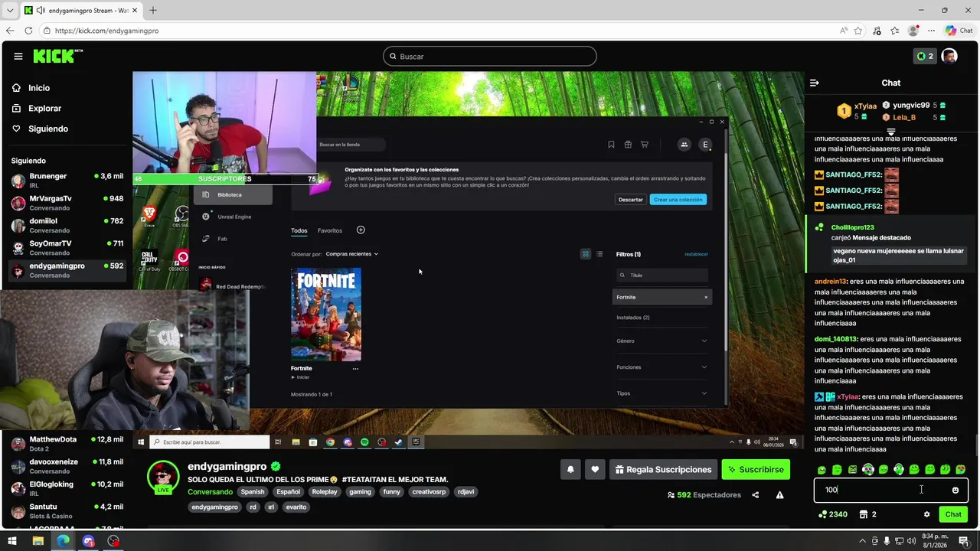Report stream with the warning triangle icon
This screenshot has height=551, width=980.
coord(779,495)
